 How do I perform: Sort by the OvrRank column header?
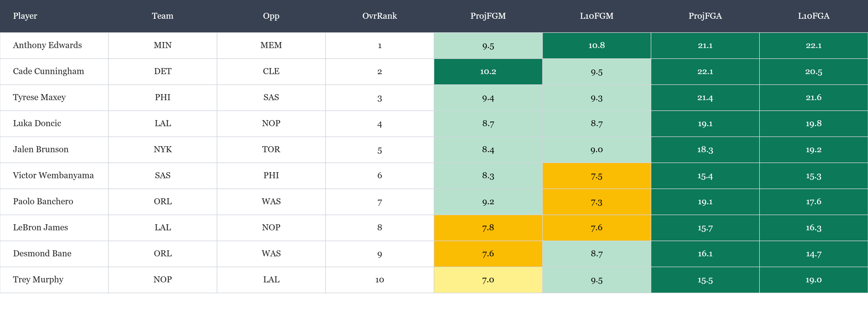click(379, 16)
